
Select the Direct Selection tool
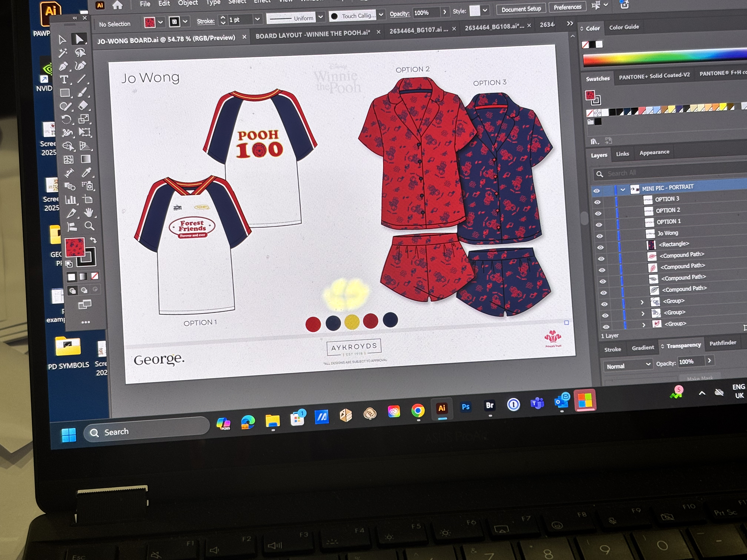click(x=79, y=39)
